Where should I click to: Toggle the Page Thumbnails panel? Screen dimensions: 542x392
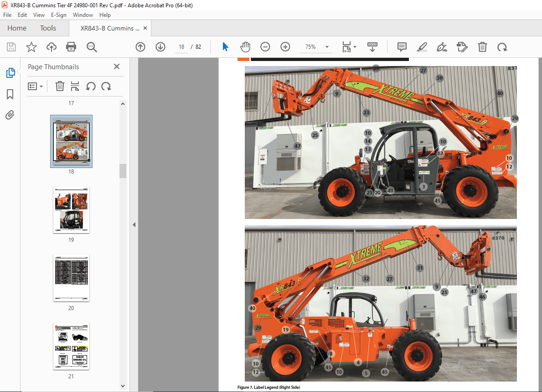(10, 72)
